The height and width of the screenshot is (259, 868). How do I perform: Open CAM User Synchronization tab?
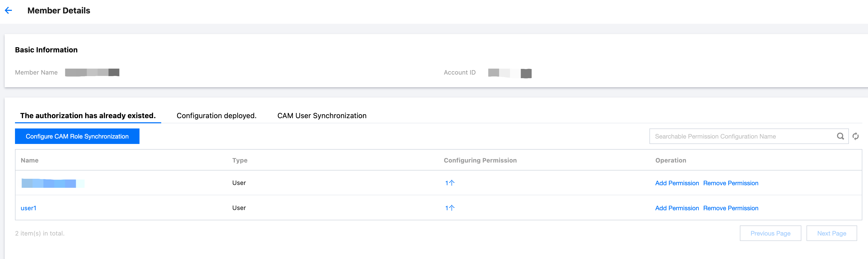point(321,116)
